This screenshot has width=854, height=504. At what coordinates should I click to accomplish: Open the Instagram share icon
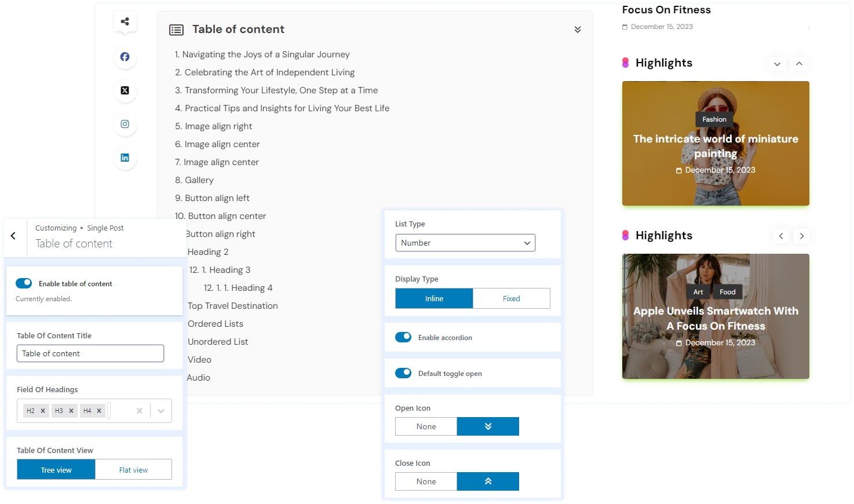click(125, 124)
